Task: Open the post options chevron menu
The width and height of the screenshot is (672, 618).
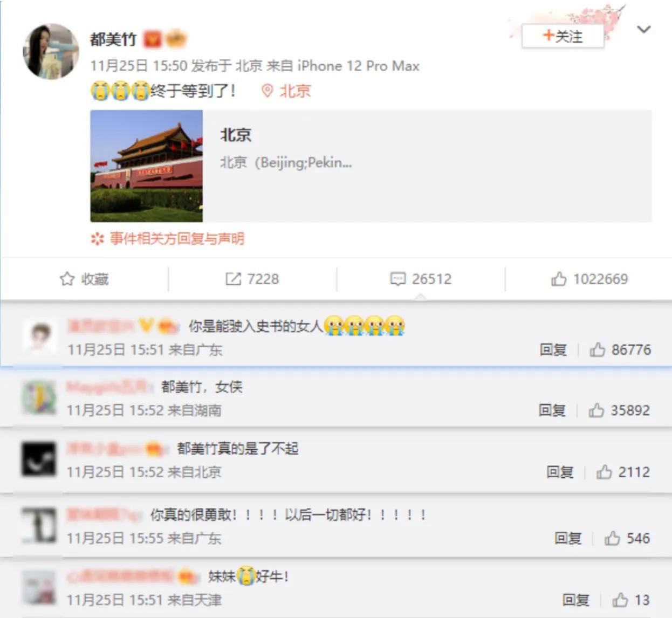Action: [643, 30]
